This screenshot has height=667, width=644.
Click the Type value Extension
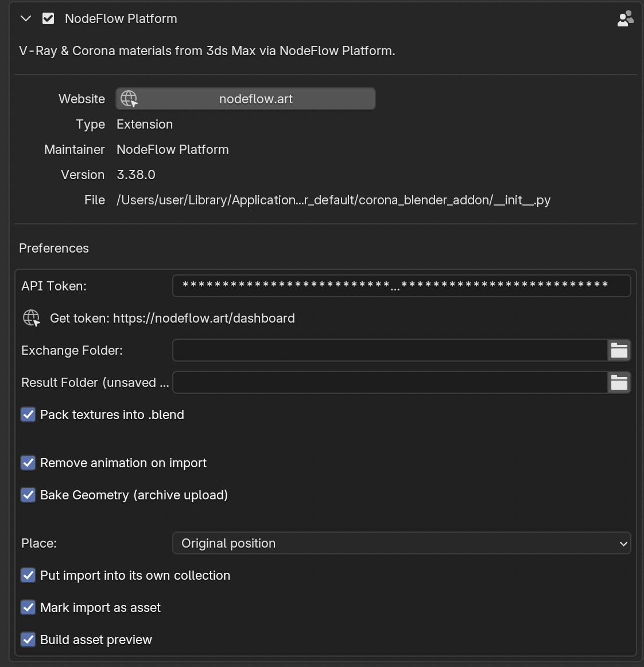tap(145, 124)
